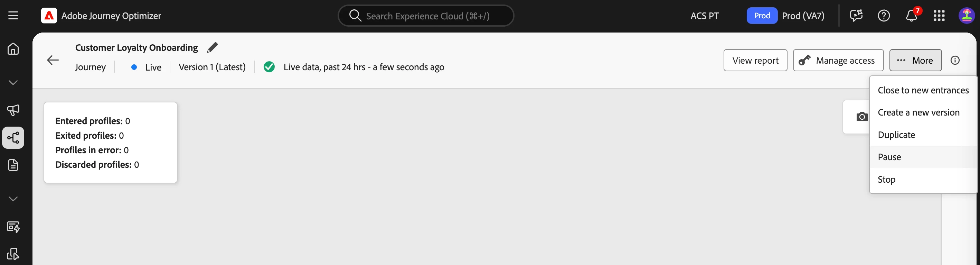This screenshot has width=980, height=265.
Task: Open the app switcher grid
Action: click(939, 16)
